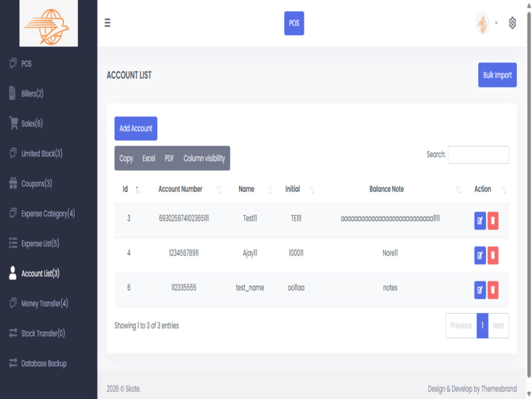
Task: Open the settings gear icon in header
Action: click(512, 23)
